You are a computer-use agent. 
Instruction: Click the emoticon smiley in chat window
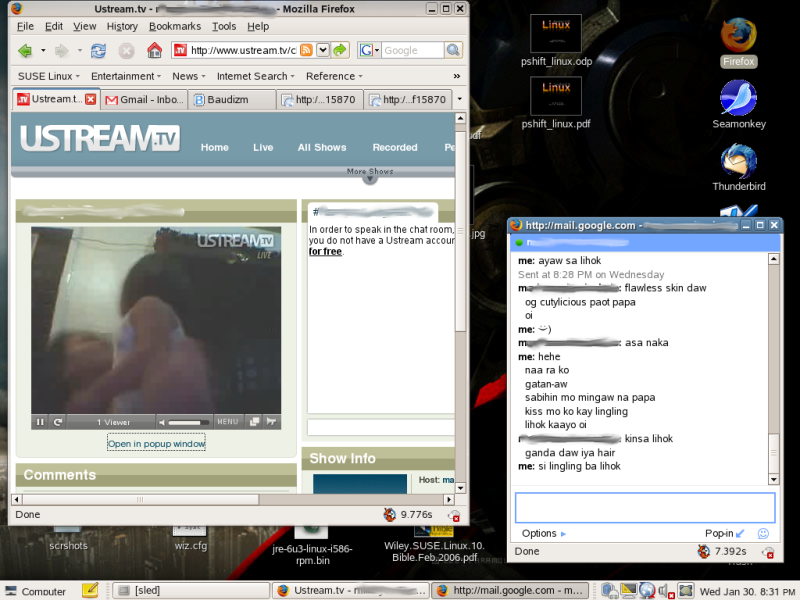coord(763,534)
